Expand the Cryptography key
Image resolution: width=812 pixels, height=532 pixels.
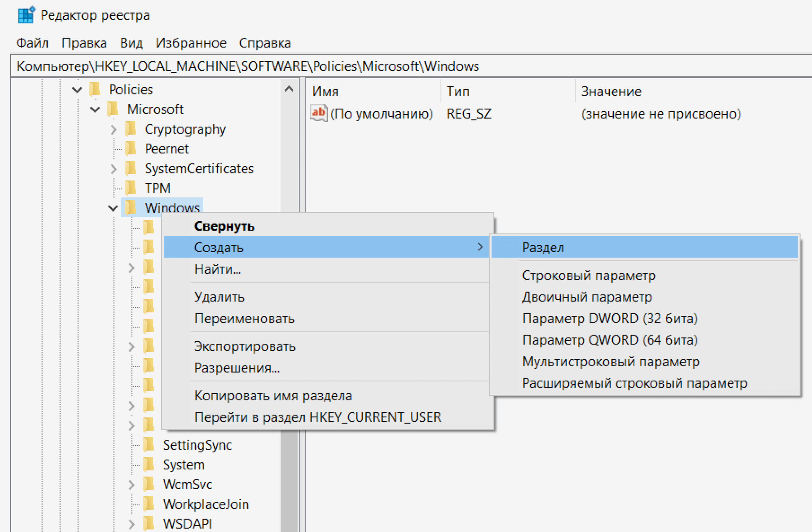click(114, 129)
